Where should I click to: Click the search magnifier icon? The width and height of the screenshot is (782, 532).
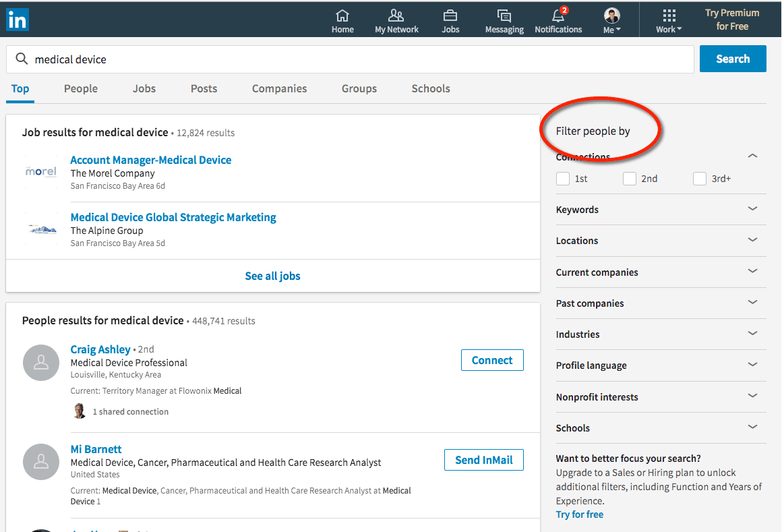22,59
